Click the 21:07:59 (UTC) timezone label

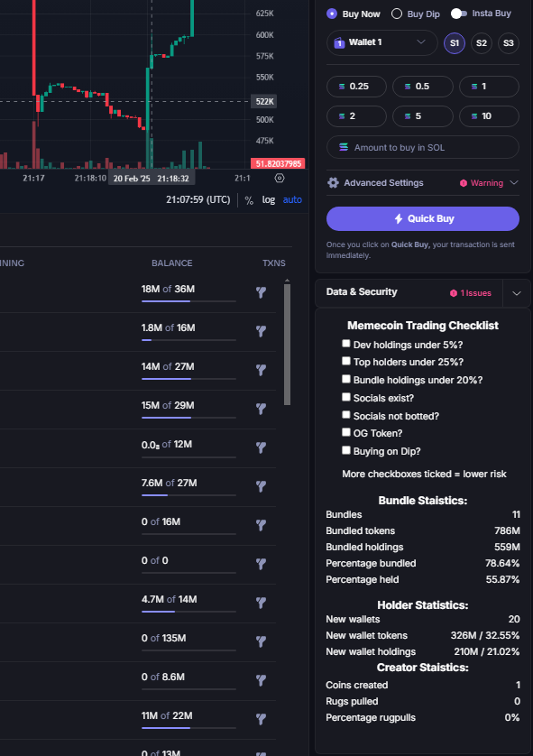click(198, 199)
